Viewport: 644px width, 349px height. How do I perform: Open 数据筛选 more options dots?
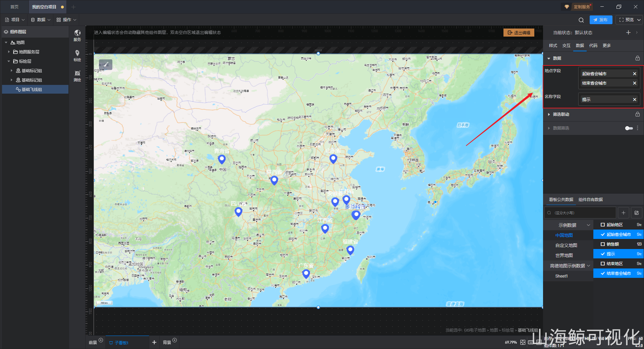[x=638, y=128]
